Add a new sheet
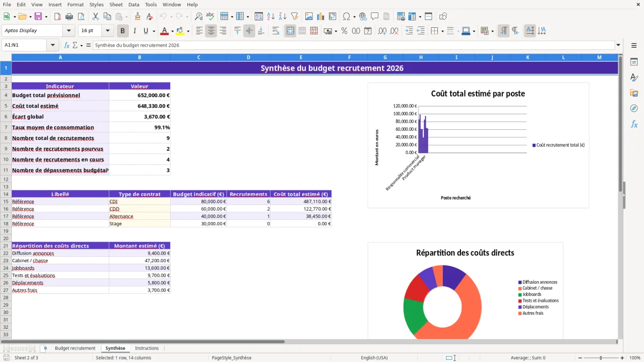The height and width of the screenshot is (362, 644). tap(45, 348)
